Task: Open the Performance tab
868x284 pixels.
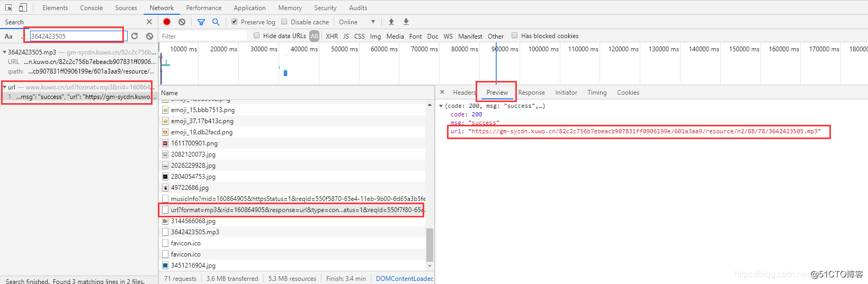Action: pyautogui.click(x=204, y=7)
